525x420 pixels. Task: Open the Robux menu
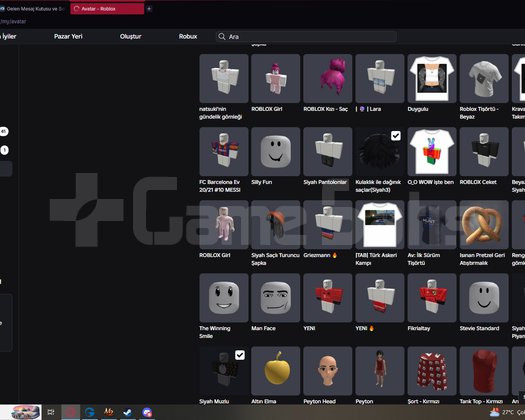tap(188, 37)
